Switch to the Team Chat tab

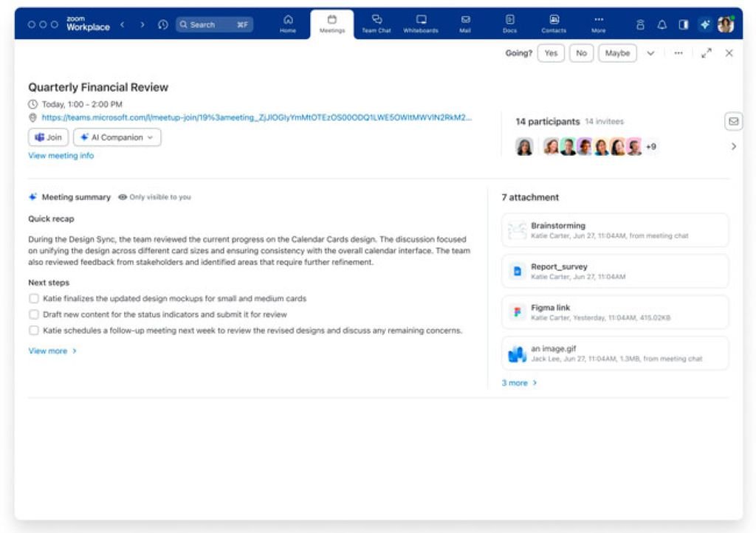tap(377, 24)
